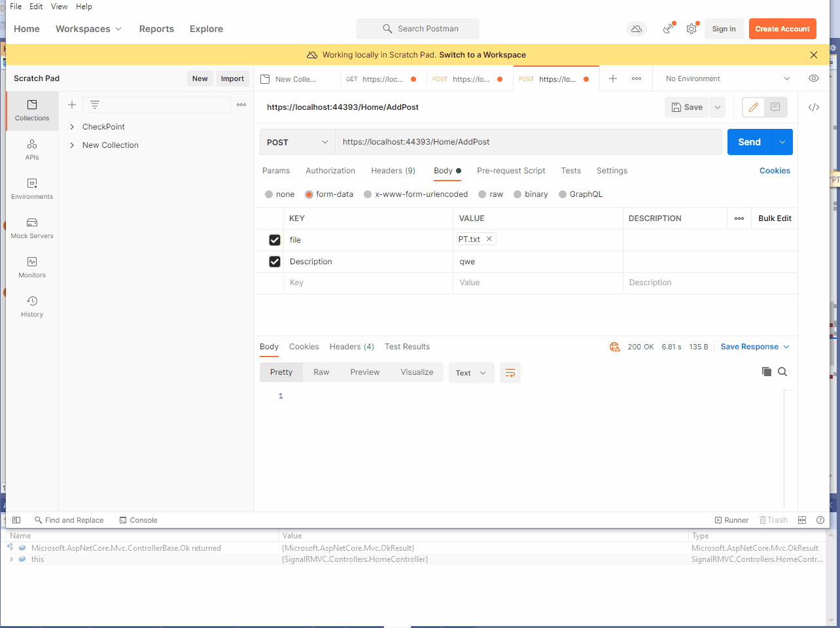Toggle line wrap icon in response
This screenshot has width=840, height=628.
click(510, 373)
